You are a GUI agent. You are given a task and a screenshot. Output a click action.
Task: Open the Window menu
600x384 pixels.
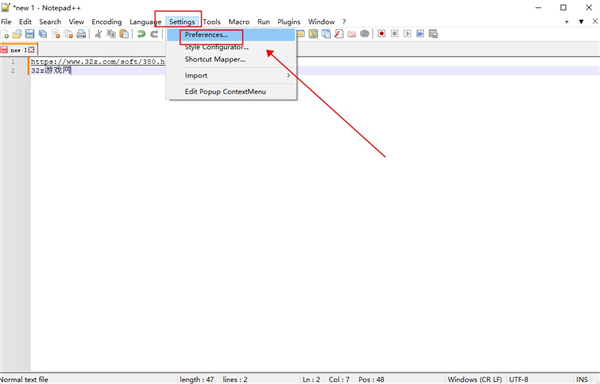pyautogui.click(x=321, y=22)
